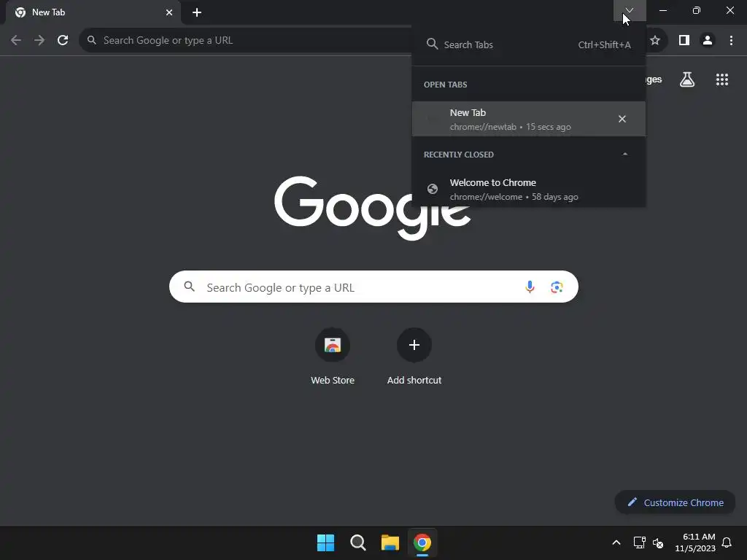Click the Chrome taskbar icon
Screen dimensions: 747x560
coord(422,542)
